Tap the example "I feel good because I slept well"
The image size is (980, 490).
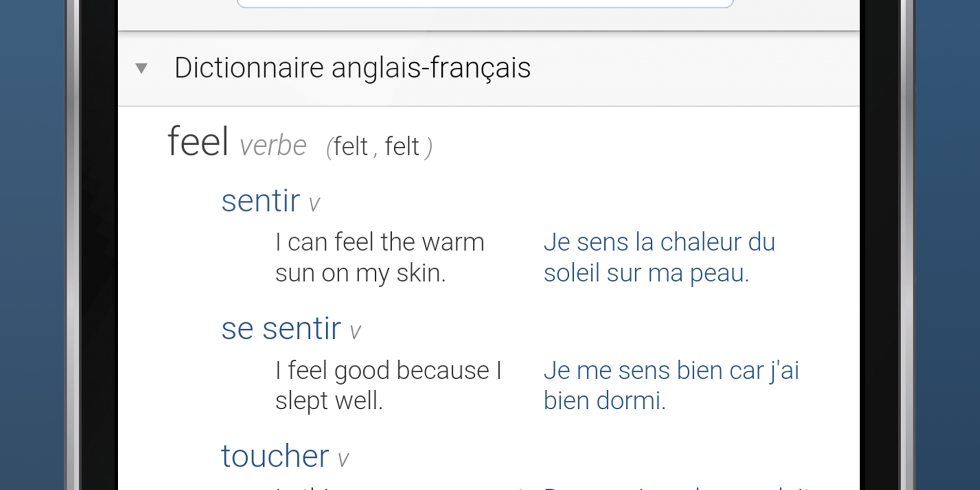point(388,385)
